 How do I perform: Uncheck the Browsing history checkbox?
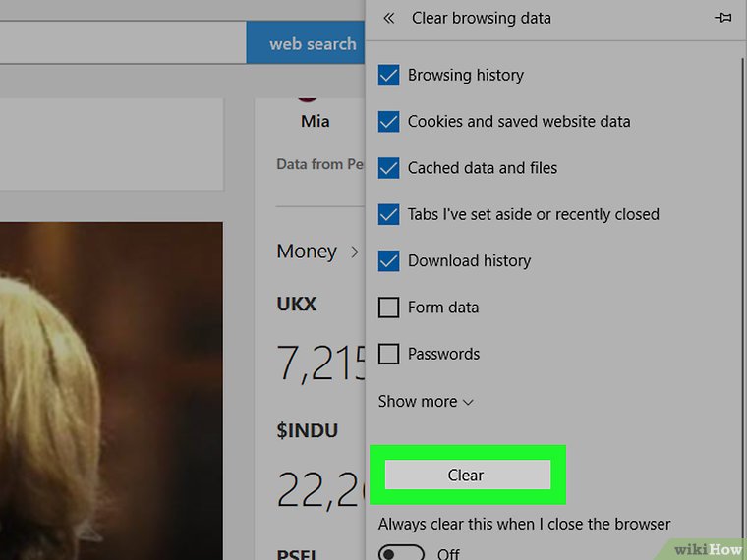pyautogui.click(x=389, y=76)
